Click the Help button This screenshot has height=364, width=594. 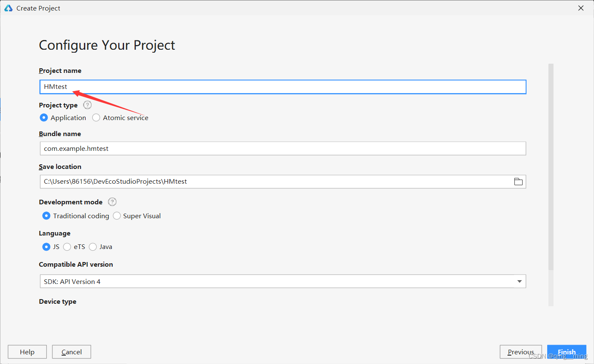[x=27, y=352]
